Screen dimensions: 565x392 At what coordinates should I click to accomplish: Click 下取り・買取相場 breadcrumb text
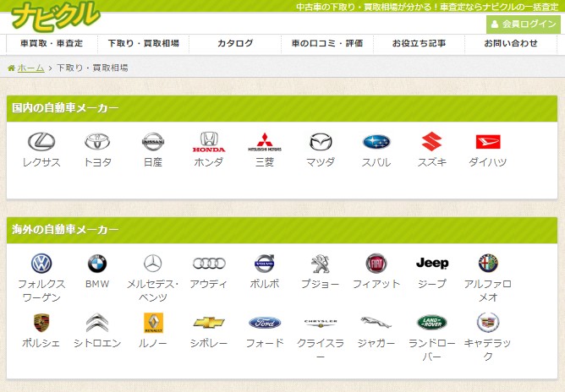point(92,68)
